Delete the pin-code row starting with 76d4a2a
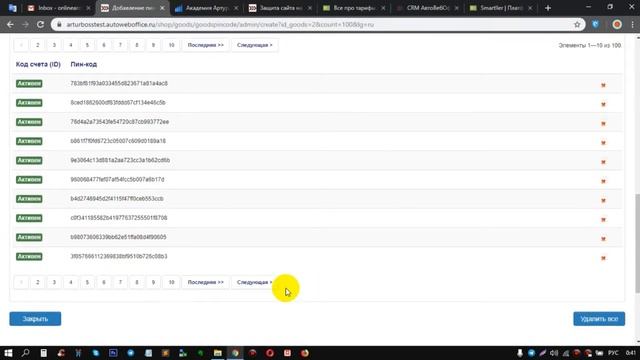 coord(603,123)
